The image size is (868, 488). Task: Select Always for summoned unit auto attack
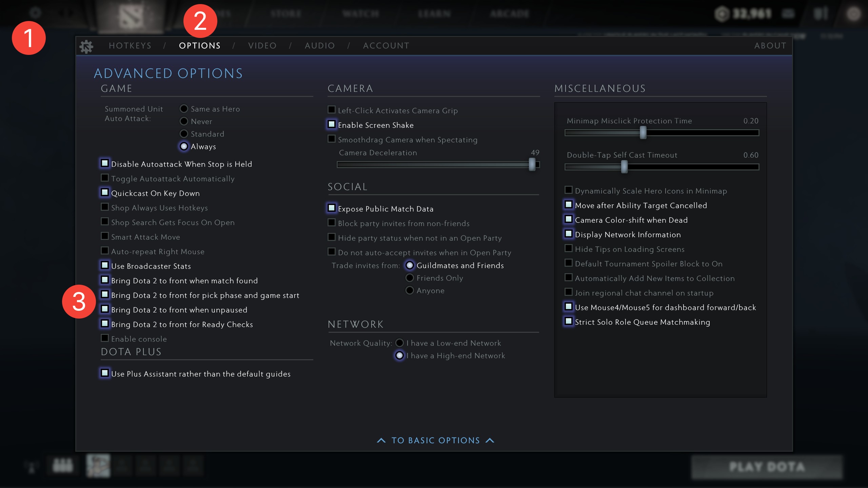click(184, 146)
